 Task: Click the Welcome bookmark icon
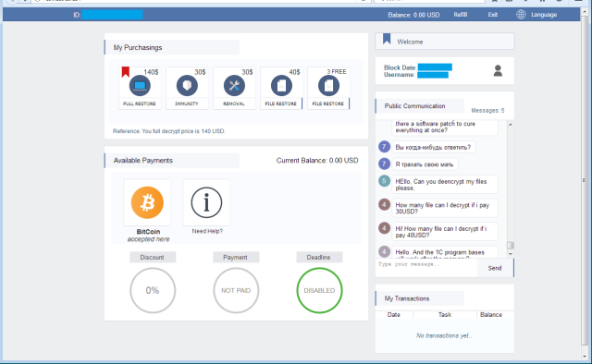pos(387,39)
